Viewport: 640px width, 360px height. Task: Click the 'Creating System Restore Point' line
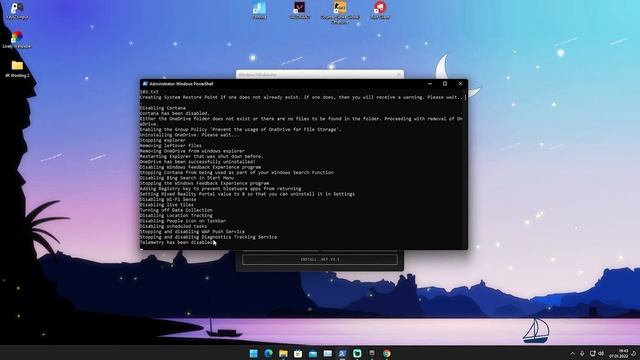(302, 97)
